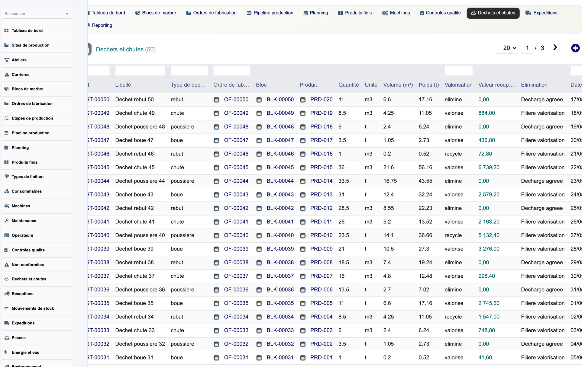This screenshot has height=367, width=588.
Task: Click the record icon beside BLK-00047
Action: click(x=259, y=141)
